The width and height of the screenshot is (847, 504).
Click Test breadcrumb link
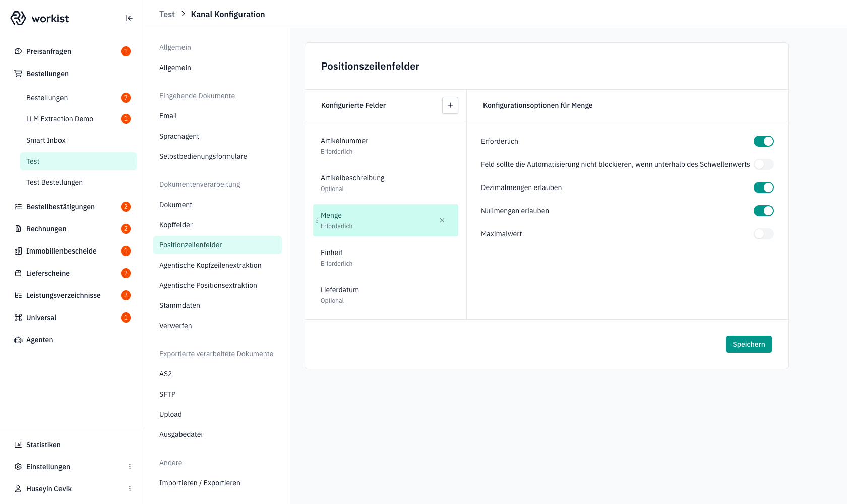click(167, 14)
